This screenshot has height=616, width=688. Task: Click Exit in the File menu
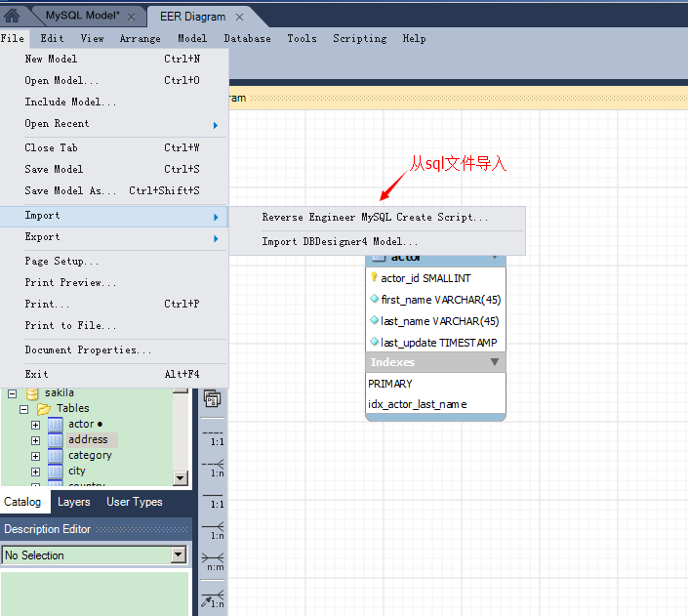click(x=114, y=375)
